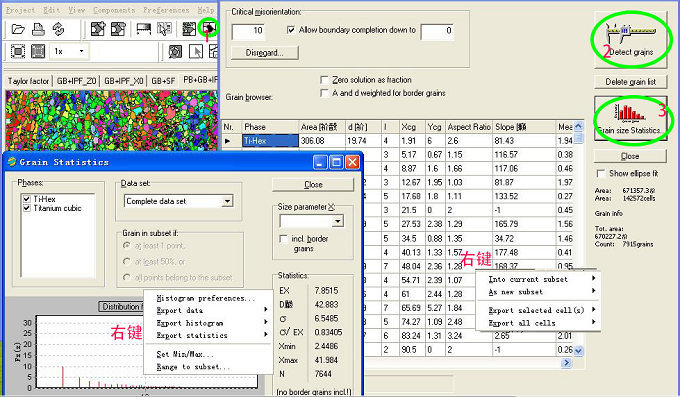The image size is (680, 397).
Task: Click the new map icon with sparkle
Action: click(x=98, y=29)
